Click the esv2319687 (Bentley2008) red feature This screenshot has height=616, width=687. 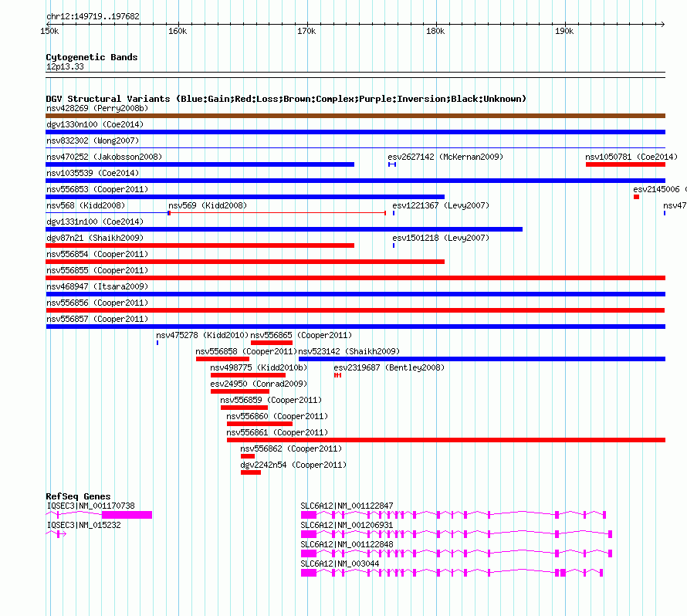337,375
